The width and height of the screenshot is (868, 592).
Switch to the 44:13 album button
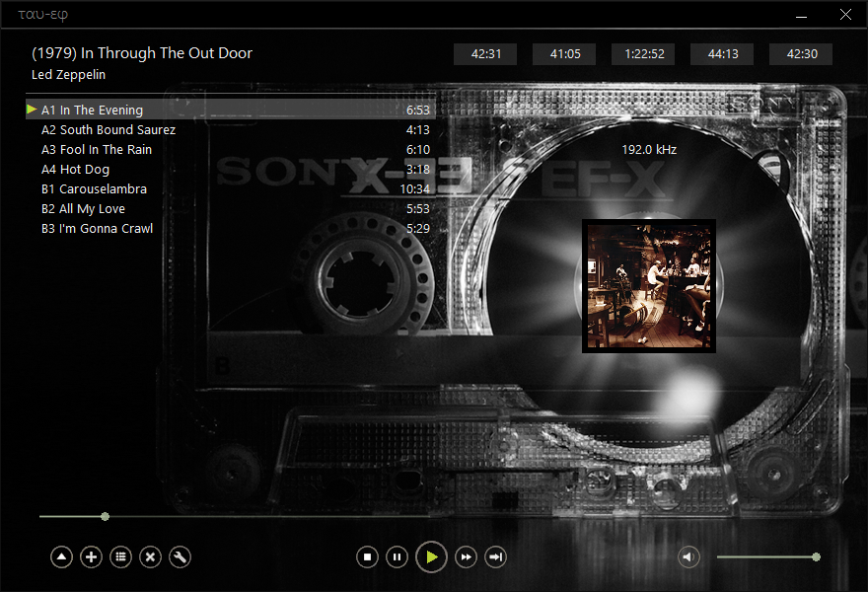point(723,54)
